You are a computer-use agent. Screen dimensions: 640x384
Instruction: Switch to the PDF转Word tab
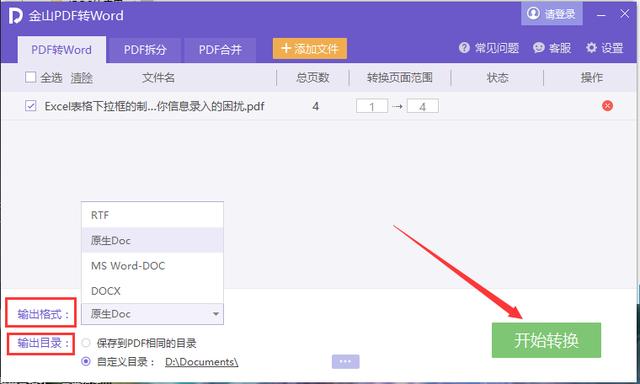(x=62, y=50)
